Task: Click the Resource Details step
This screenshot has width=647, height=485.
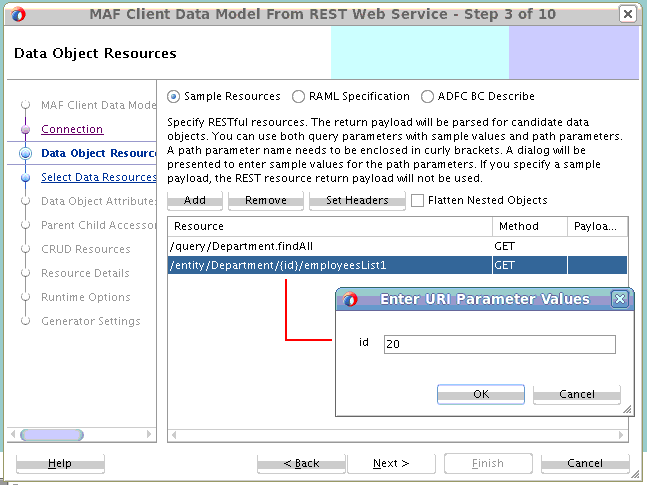Action: [x=85, y=273]
